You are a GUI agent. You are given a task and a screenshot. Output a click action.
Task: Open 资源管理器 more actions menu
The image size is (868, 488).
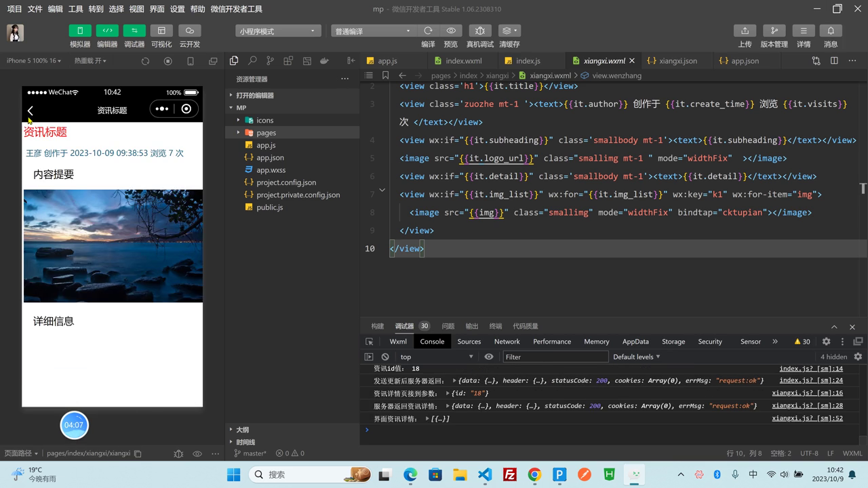point(344,79)
